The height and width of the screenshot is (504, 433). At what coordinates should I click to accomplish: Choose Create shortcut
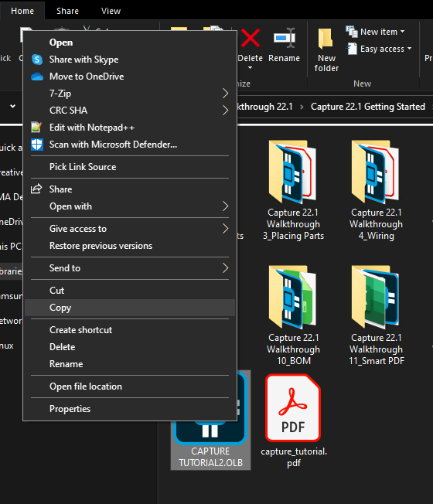tap(130, 330)
